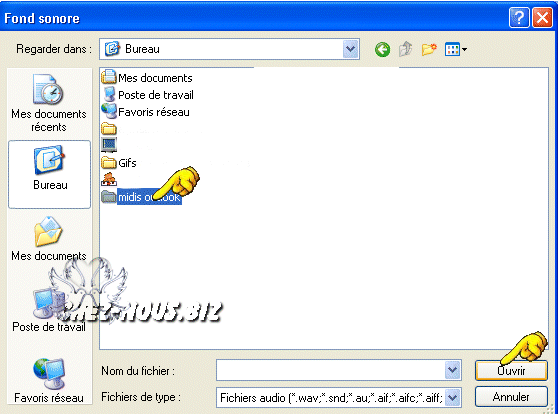The height and width of the screenshot is (414, 558).
Task: Select the midis outlook folder
Action: coord(142,196)
